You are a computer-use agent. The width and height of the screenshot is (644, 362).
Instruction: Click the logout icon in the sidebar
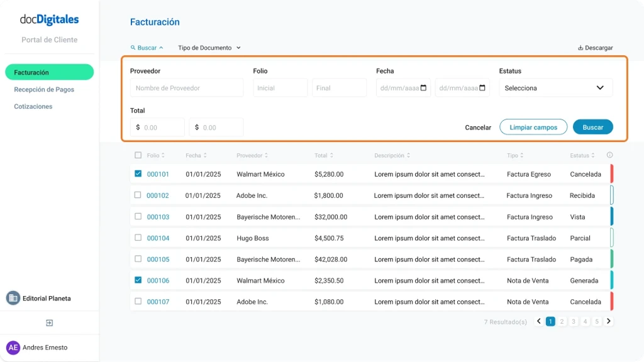(x=50, y=323)
